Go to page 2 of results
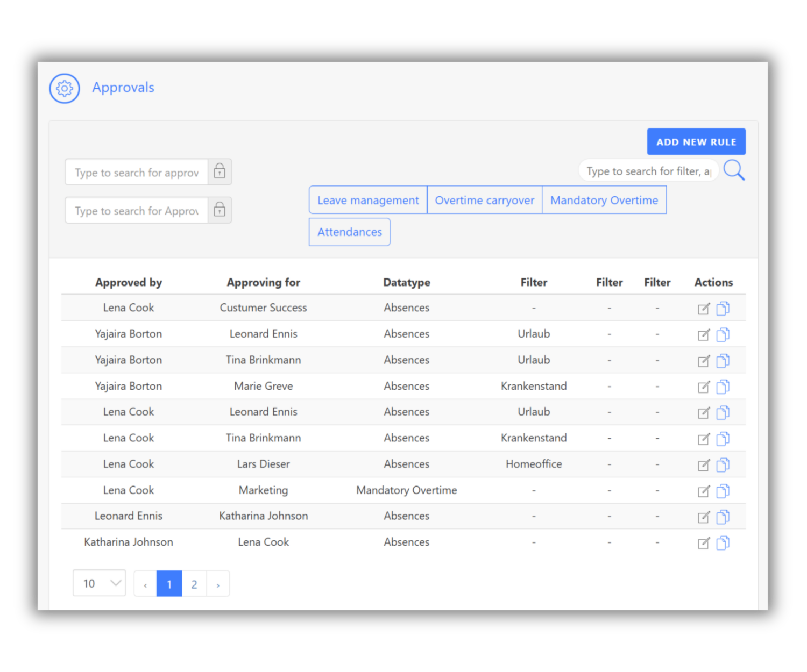 [194, 583]
